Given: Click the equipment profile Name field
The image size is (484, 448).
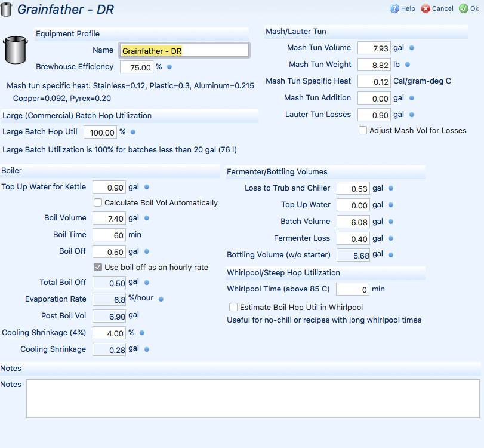Looking at the screenshot, I should [184, 50].
